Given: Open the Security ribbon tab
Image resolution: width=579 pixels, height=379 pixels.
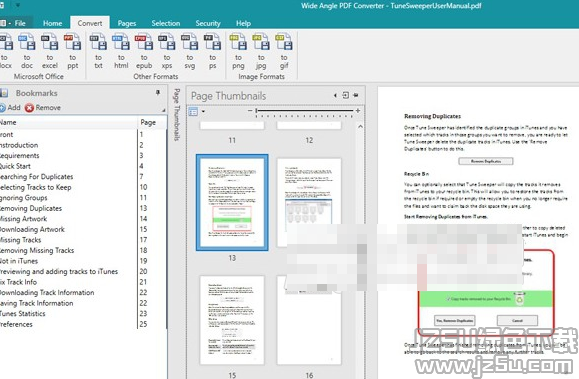Looking at the screenshot, I should [x=208, y=23].
